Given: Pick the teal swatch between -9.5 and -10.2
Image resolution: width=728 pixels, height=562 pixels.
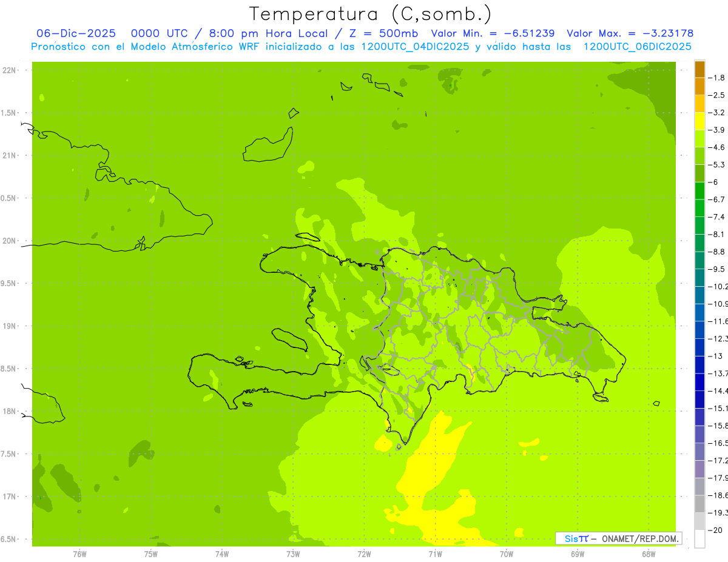Looking at the screenshot, I should (699, 278).
